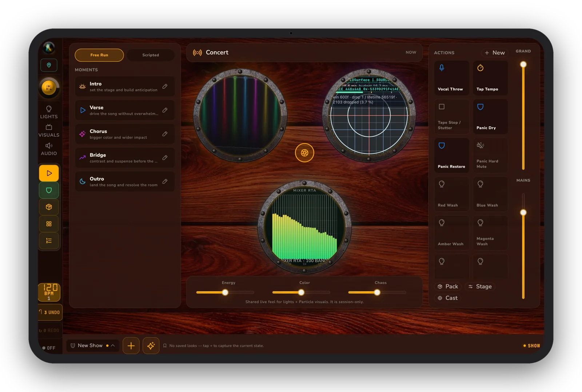Trigger the Vocal Throw action
Screen dimensions: 582x392
click(x=451, y=78)
